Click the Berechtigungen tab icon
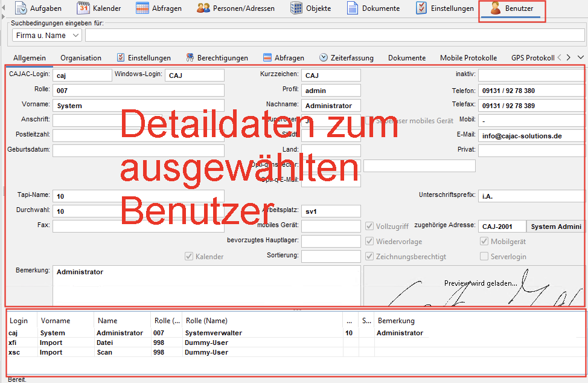 click(190, 57)
